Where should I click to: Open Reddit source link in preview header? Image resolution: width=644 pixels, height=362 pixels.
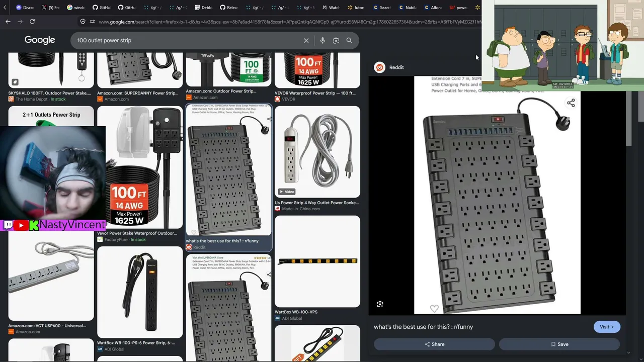point(396,67)
